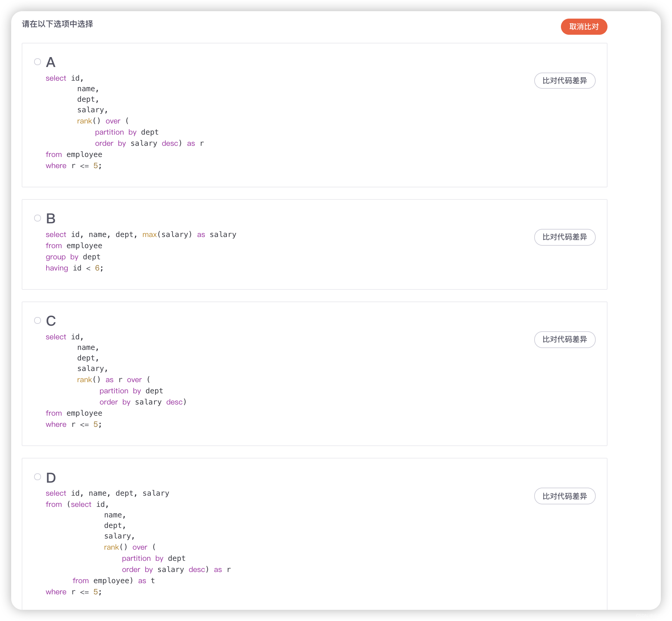Screen dimensions: 672x621
Task: Click the letter B option label
Action: pos(51,219)
